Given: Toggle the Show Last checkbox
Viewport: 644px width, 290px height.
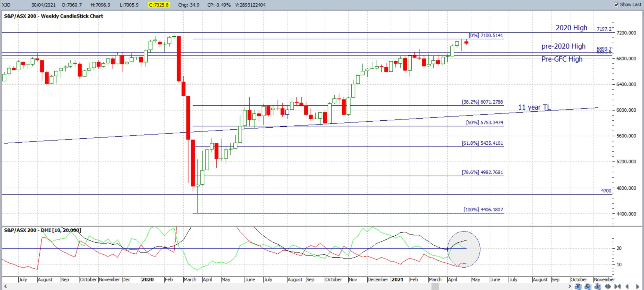Looking at the screenshot, I should point(616,5).
